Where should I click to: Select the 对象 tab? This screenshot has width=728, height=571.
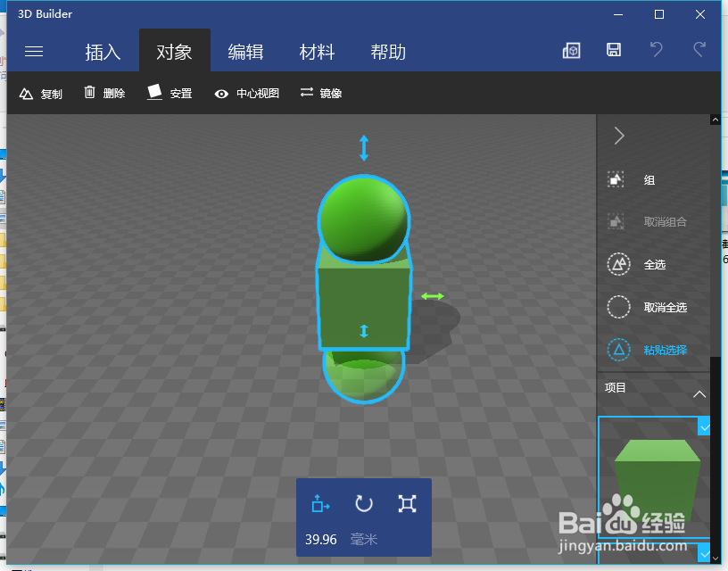pos(175,52)
